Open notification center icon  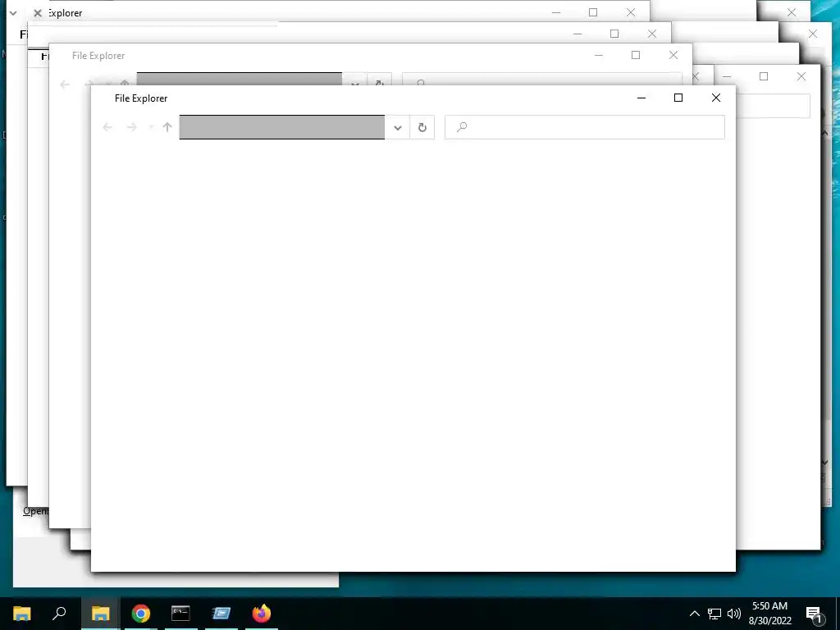[815, 614]
